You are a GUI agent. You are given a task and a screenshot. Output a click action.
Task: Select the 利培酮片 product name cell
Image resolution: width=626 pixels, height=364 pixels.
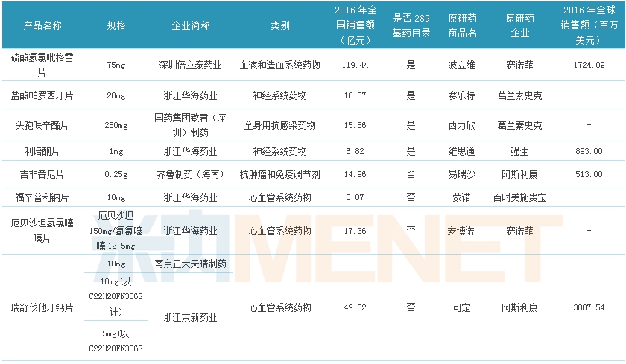coord(42,151)
